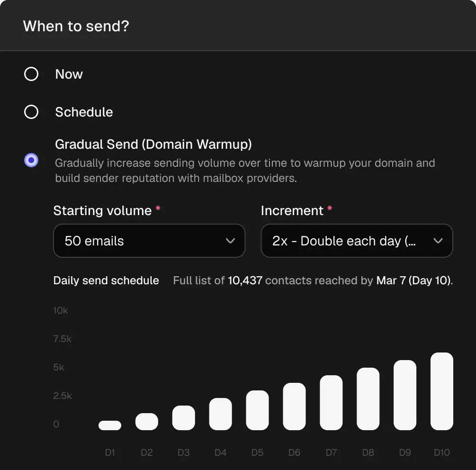The width and height of the screenshot is (476, 470).
Task: Click the D6 bar in chart
Action: (294, 407)
